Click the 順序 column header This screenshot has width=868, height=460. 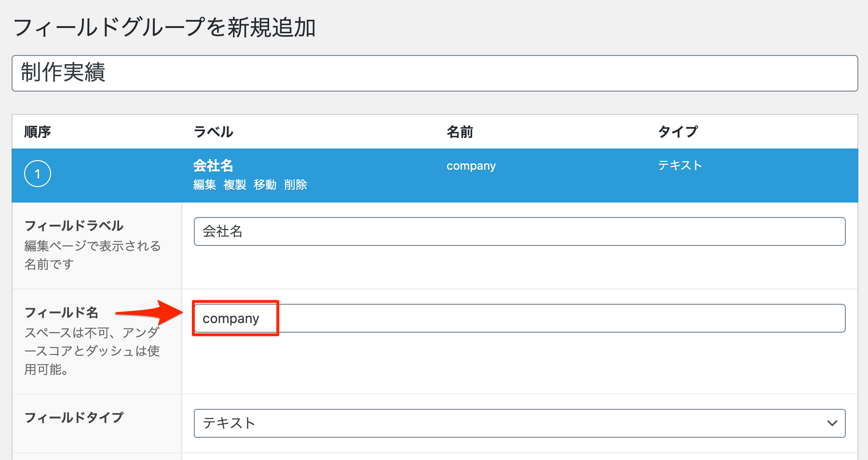coord(38,132)
